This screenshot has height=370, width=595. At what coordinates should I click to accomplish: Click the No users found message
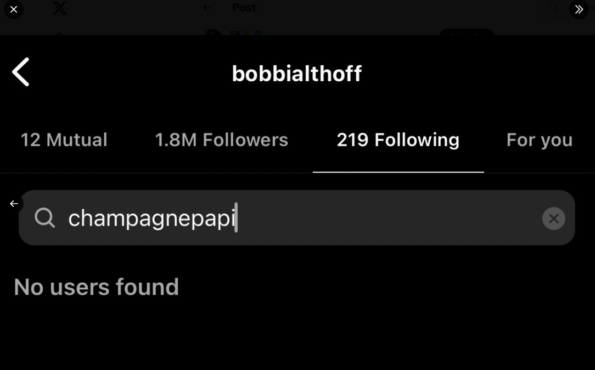click(x=96, y=287)
